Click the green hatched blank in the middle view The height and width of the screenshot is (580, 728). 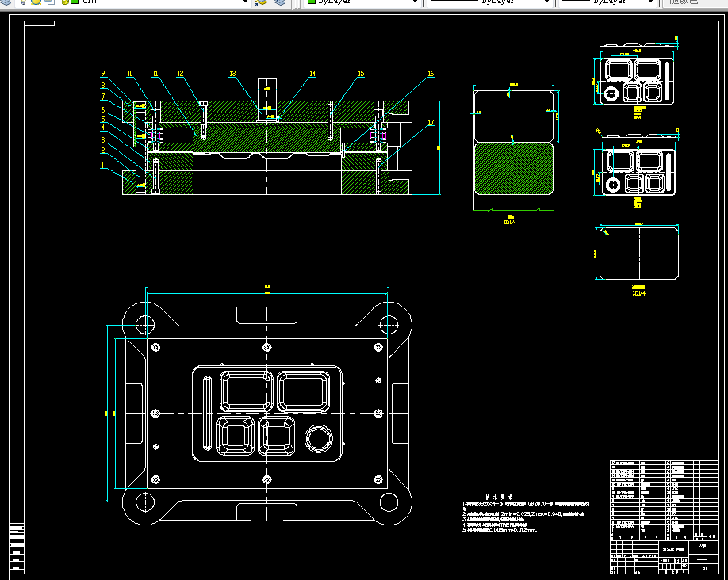pos(514,169)
